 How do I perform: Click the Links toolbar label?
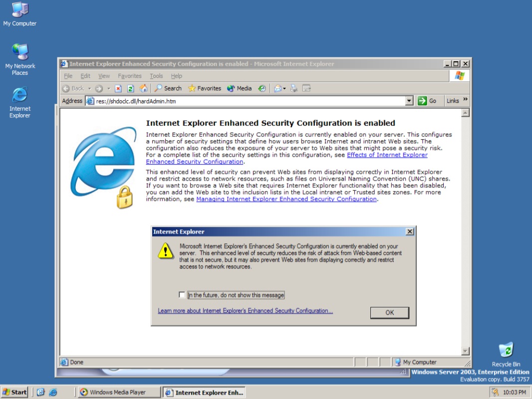[x=453, y=101]
